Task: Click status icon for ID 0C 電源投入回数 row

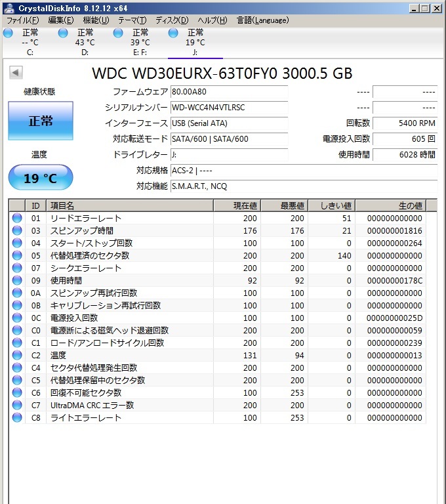Action: [17, 318]
